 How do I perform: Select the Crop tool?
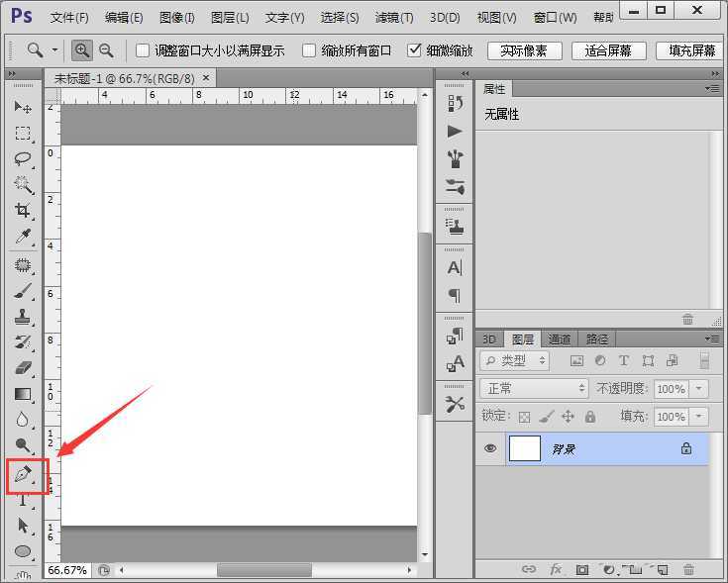tap(23, 210)
